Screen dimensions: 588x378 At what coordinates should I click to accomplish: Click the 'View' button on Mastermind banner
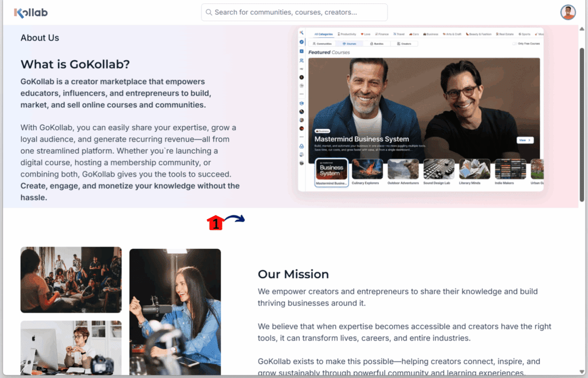pos(525,140)
